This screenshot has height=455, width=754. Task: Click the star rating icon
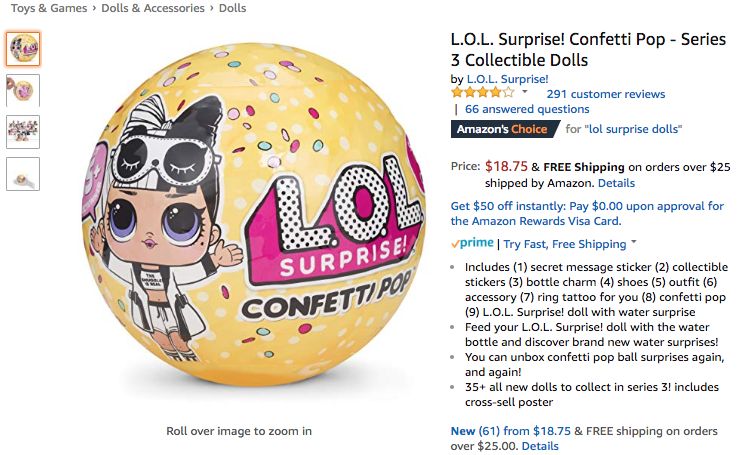482,93
